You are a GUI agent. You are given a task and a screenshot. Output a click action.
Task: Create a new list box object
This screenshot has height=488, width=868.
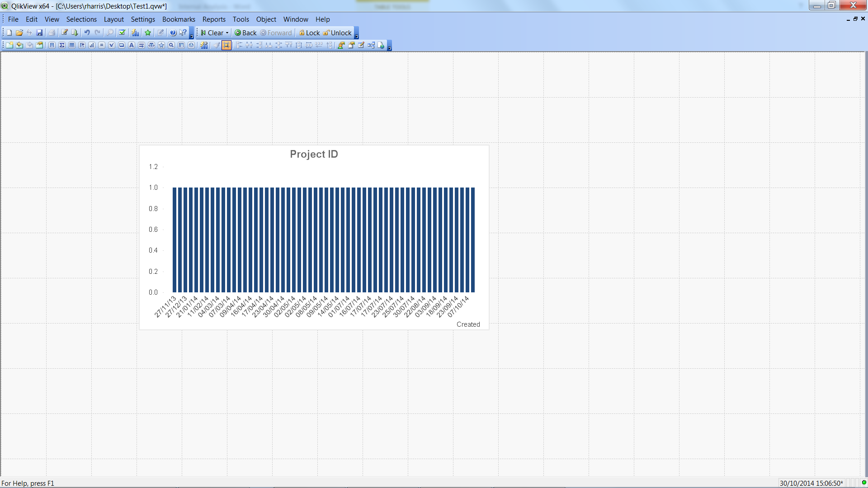[x=52, y=45]
